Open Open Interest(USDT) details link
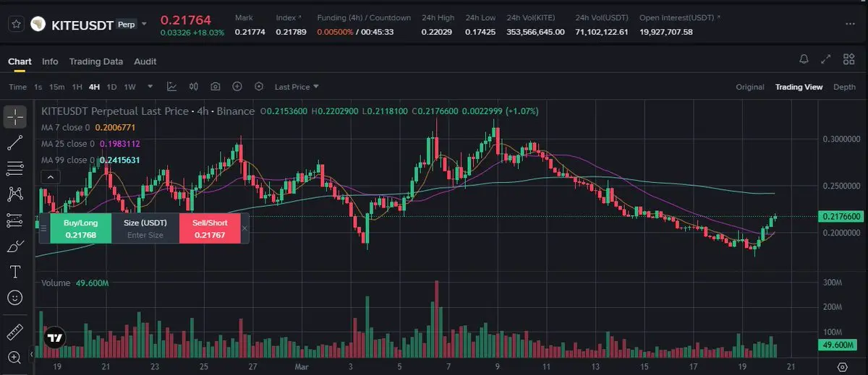 (x=680, y=17)
